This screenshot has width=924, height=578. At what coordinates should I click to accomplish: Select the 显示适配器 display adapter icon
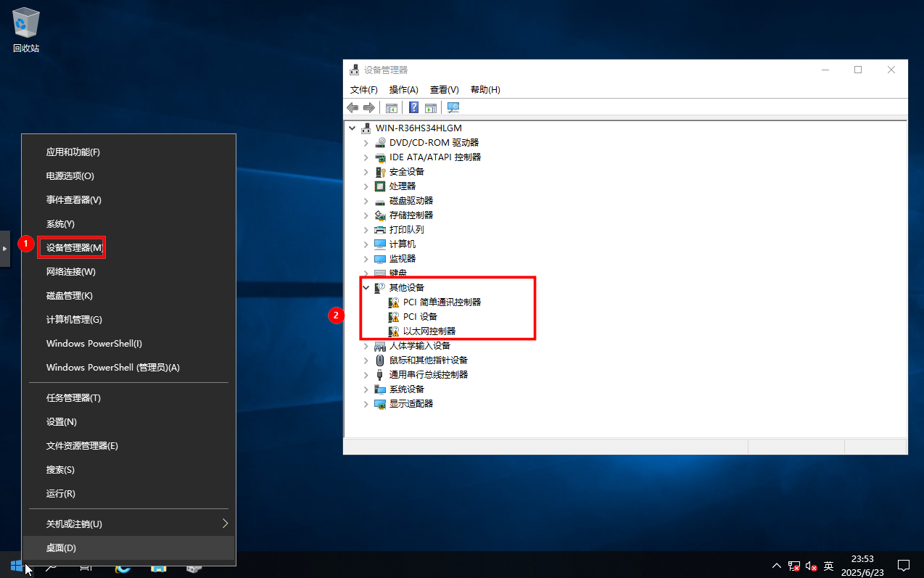380,404
